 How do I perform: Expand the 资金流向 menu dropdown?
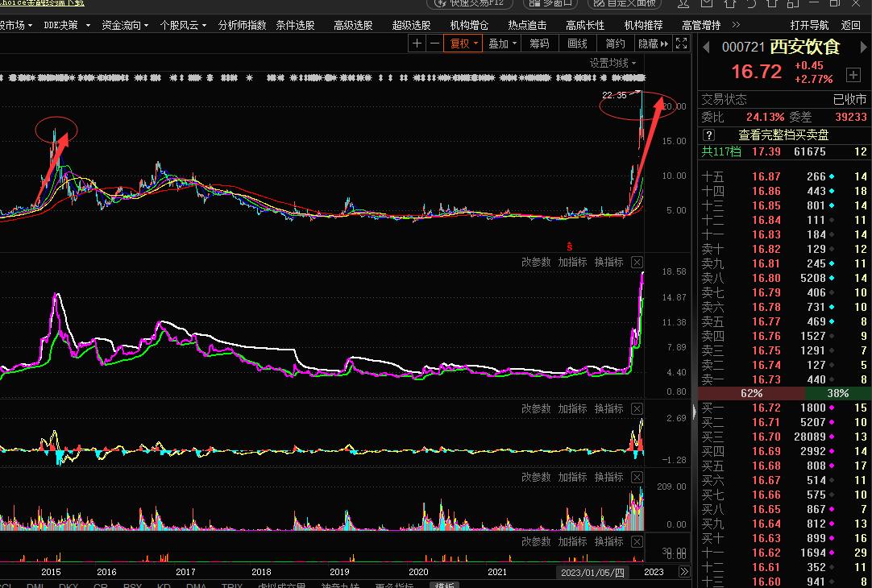[x=125, y=25]
